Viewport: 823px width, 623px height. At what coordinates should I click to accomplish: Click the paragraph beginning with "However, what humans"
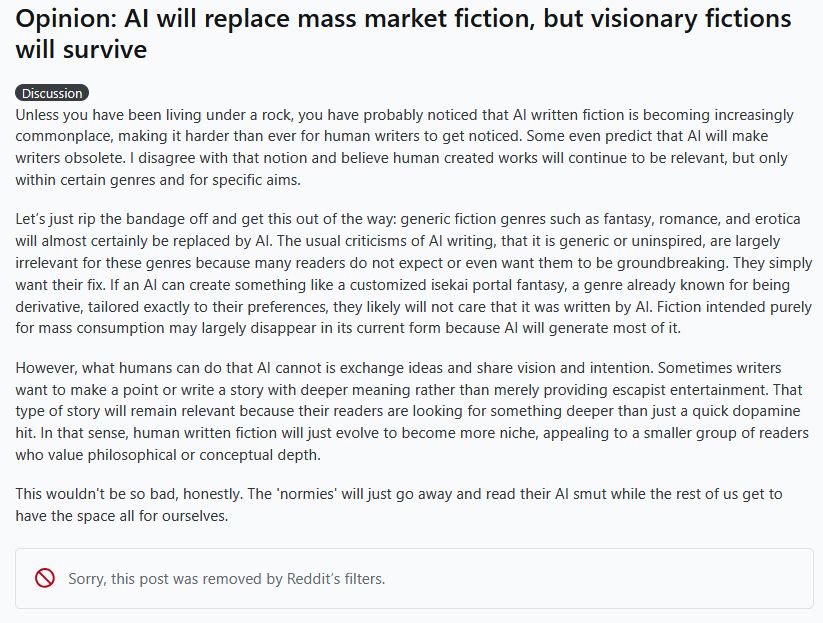pyautogui.click(x=400, y=410)
